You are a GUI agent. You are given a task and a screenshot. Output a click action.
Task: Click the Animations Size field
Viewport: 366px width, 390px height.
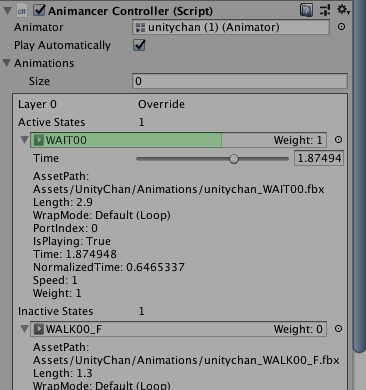(240, 81)
